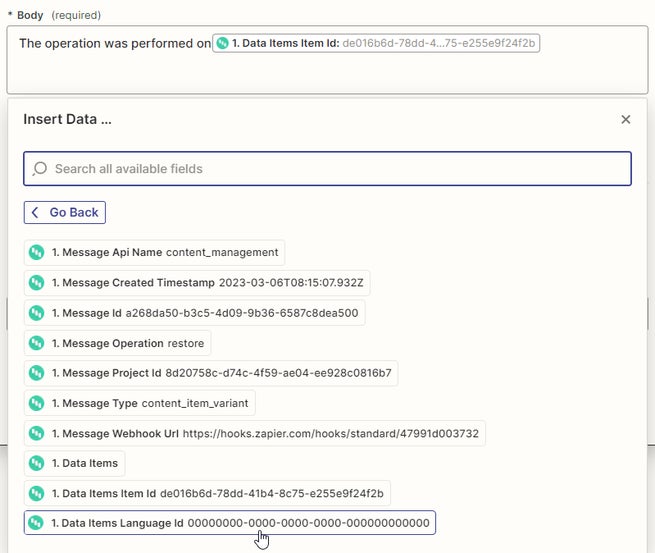Select the inserted Data Items Item Id pill in Body
This screenshot has width=655, height=553.
coord(376,43)
